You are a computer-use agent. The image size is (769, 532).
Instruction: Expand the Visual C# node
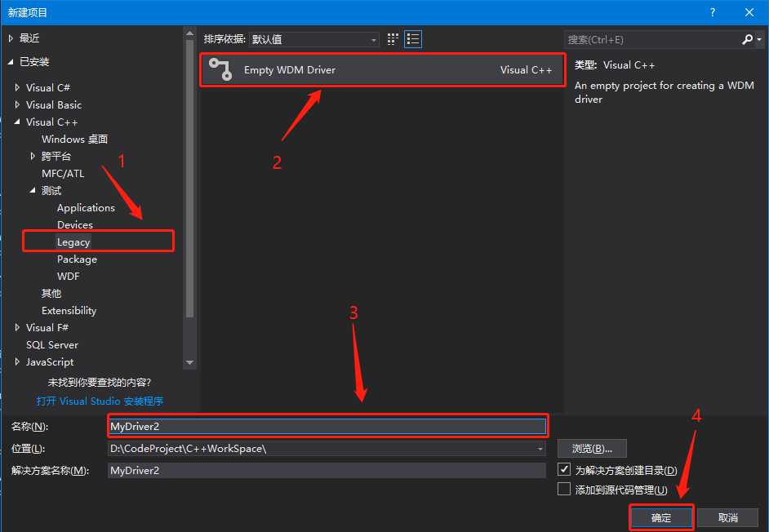17,87
